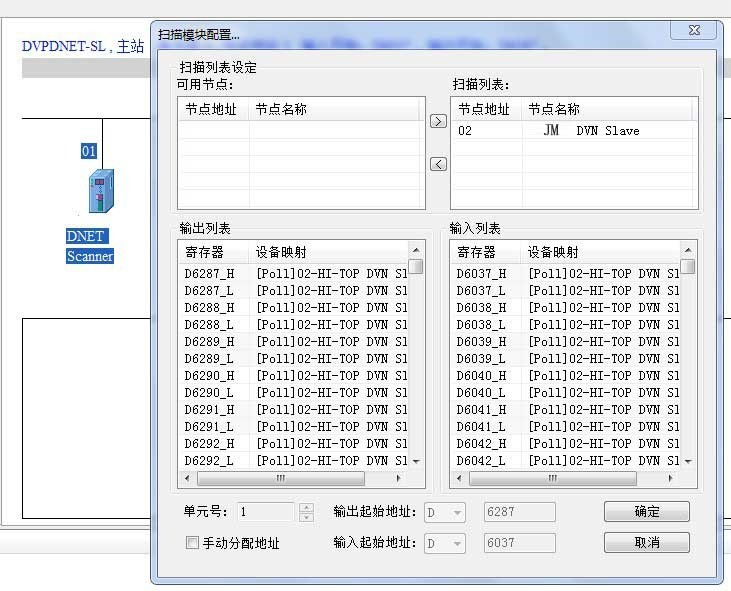Click 设备映射 column header in 输入列表
Image resolution: width=731 pixels, height=591 pixels.
[x=556, y=252]
